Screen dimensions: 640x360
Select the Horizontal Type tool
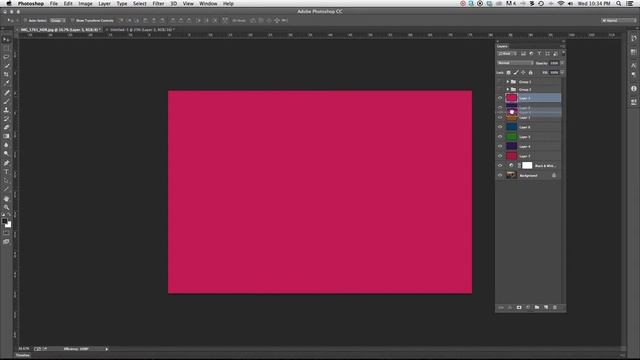(6, 172)
